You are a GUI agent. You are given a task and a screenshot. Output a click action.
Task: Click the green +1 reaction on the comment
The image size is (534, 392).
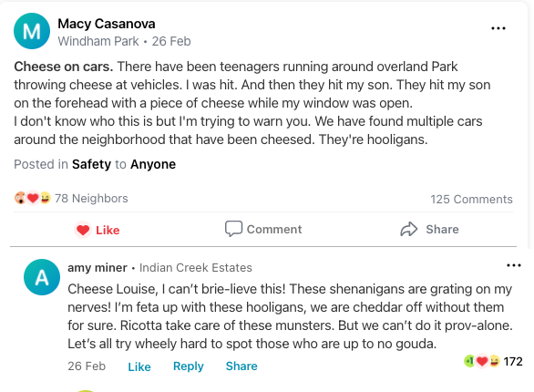(469, 361)
